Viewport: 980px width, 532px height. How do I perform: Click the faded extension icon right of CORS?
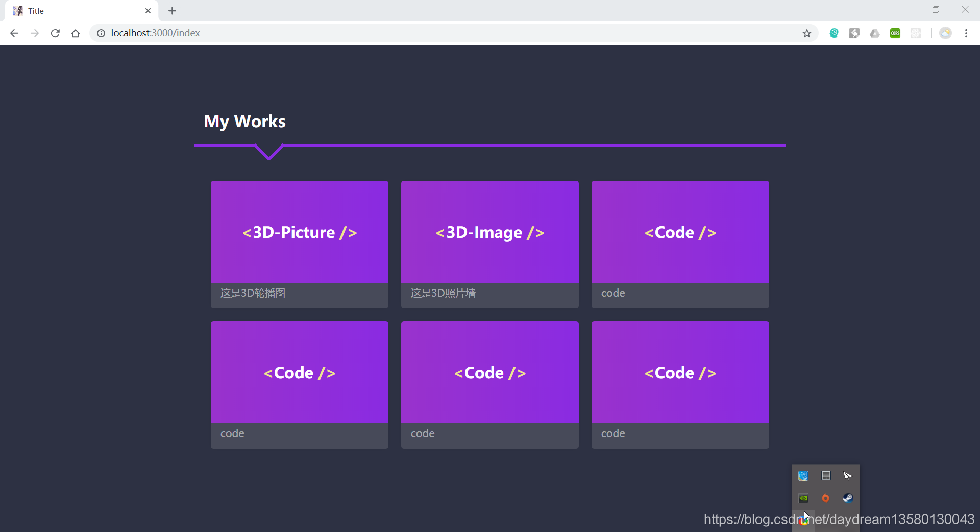point(916,33)
